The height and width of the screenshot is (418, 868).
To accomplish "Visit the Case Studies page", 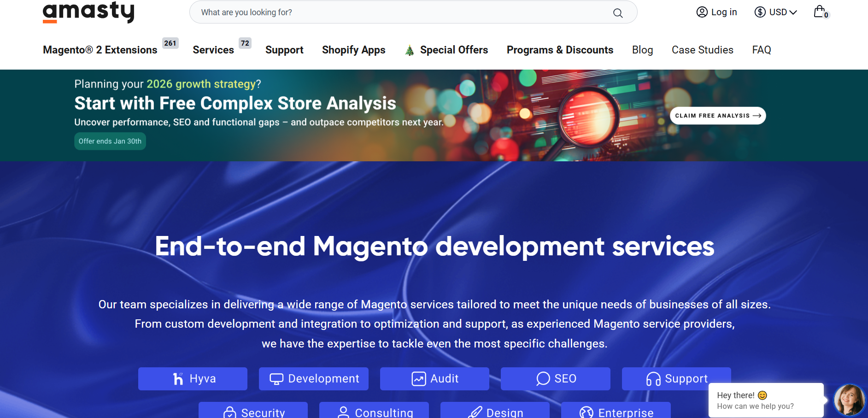I will [x=702, y=50].
